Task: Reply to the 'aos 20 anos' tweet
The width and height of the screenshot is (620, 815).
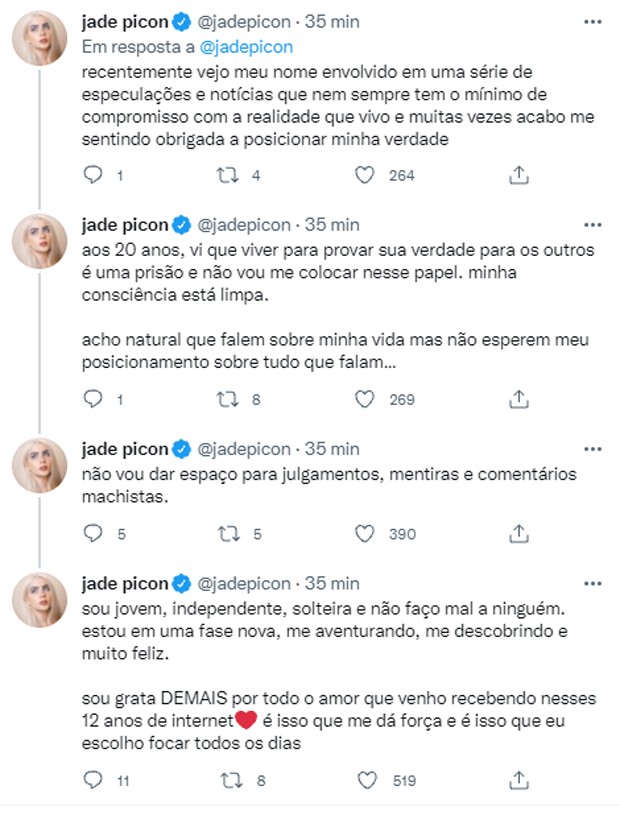Action: [x=92, y=399]
